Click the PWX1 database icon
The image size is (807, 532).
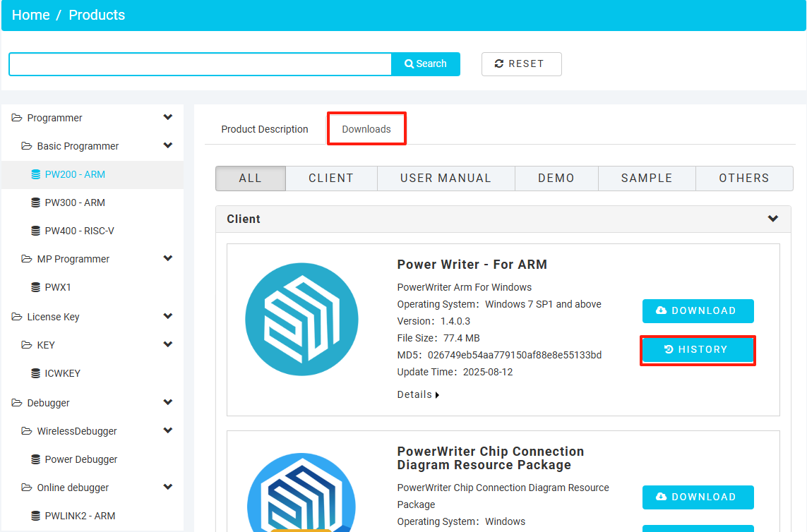[35, 287]
